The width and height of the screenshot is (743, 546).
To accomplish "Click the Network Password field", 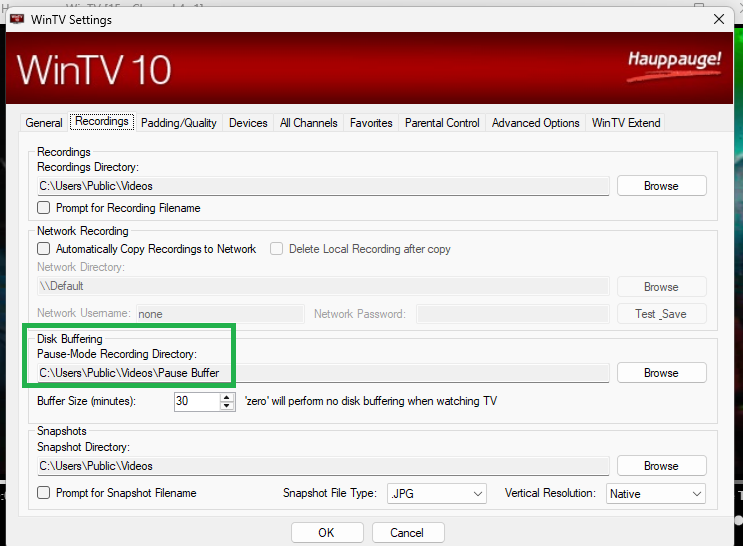I will (x=513, y=314).
